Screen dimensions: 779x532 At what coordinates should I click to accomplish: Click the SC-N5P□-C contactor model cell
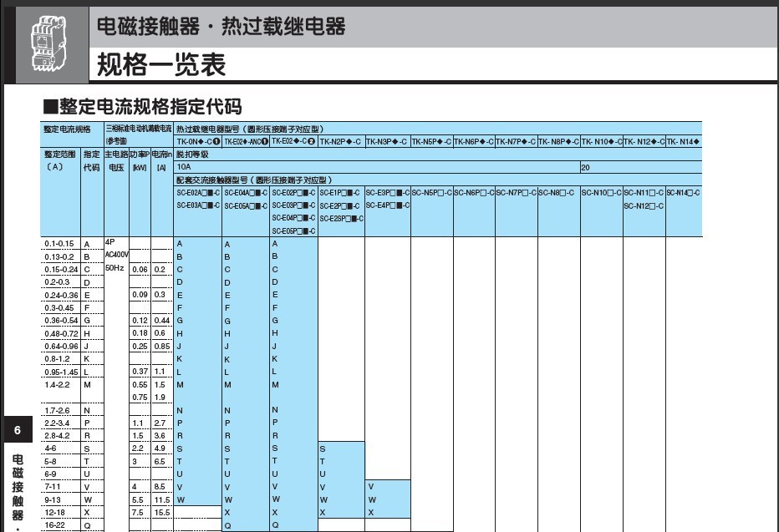(431, 193)
